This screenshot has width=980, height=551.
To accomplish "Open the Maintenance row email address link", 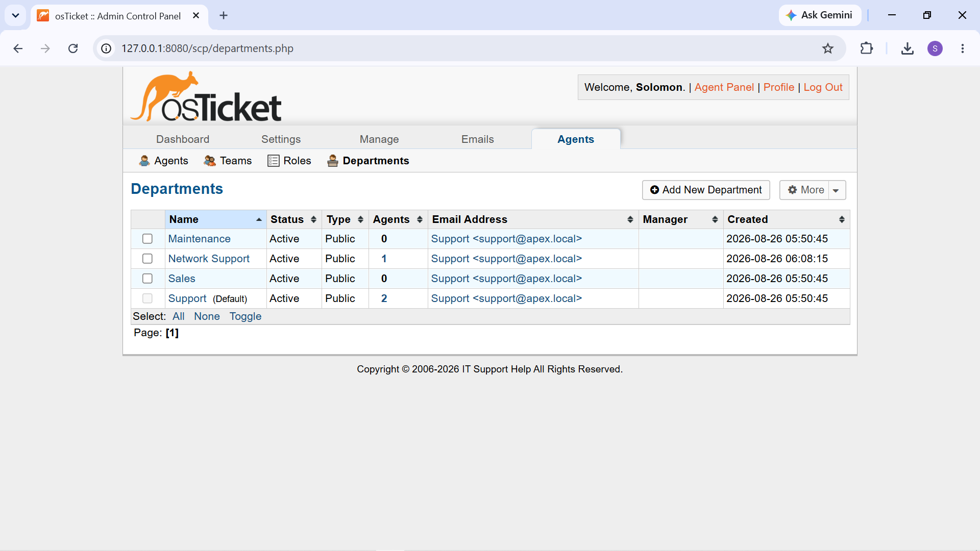I will [506, 239].
